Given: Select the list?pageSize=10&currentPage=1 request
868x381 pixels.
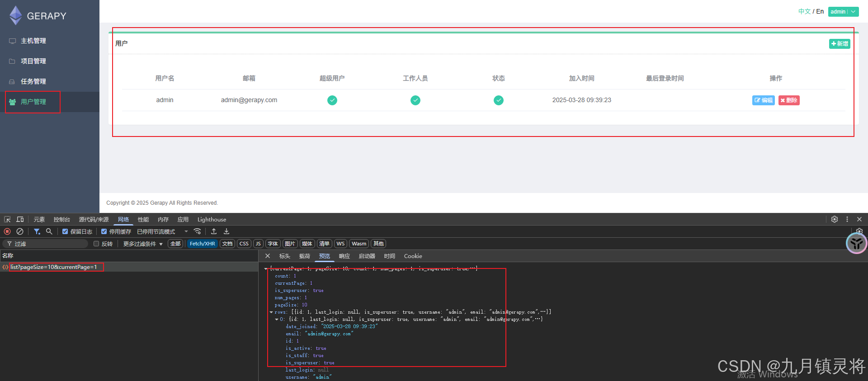Looking at the screenshot, I should point(129,267).
